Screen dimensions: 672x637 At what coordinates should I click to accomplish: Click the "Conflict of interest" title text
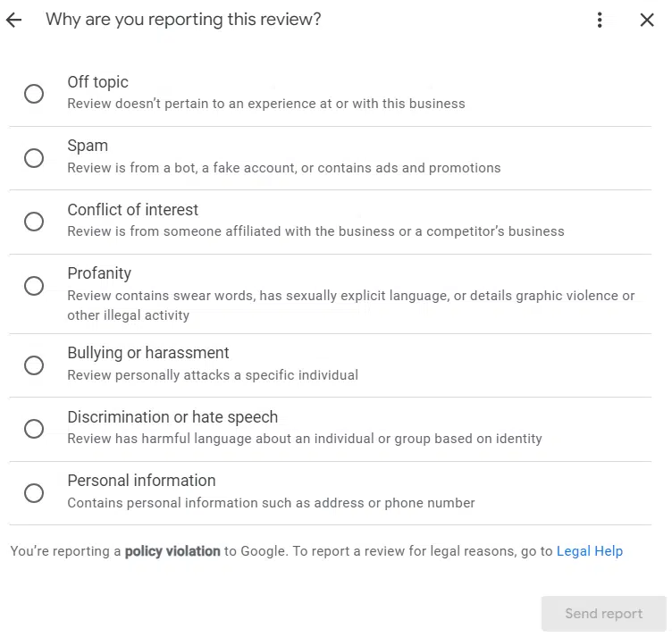(133, 210)
